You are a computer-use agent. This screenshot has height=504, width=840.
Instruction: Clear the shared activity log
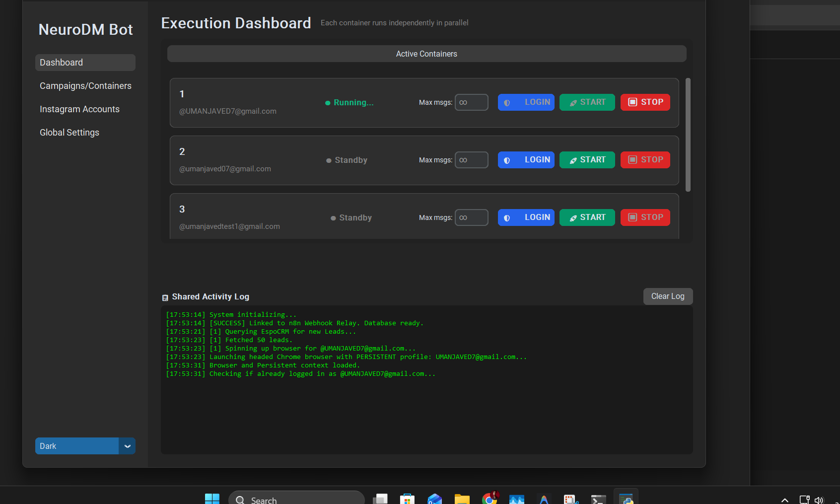668,296
